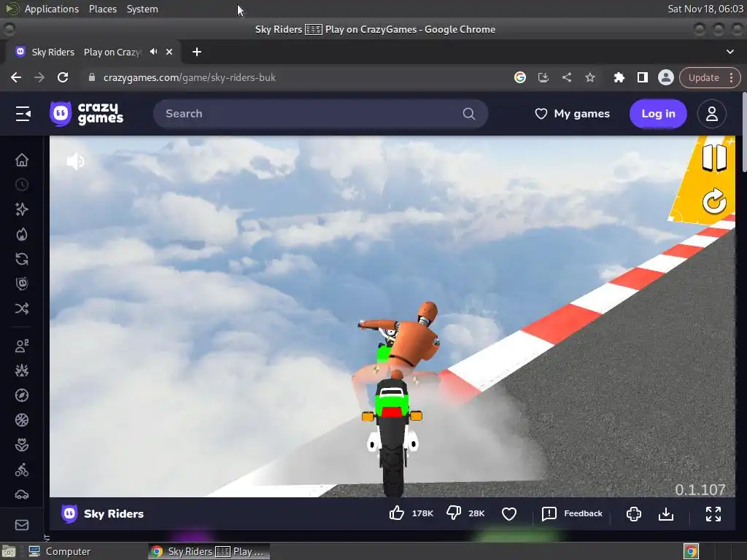Open Home in the left sidebar
The image size is (747, 560).
tap(22, 160)
